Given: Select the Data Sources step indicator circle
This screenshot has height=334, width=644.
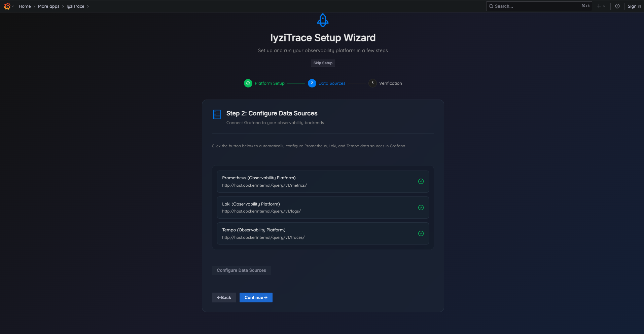Looking at the screenshot, I should pyautogui.click(x=312, y=83).
